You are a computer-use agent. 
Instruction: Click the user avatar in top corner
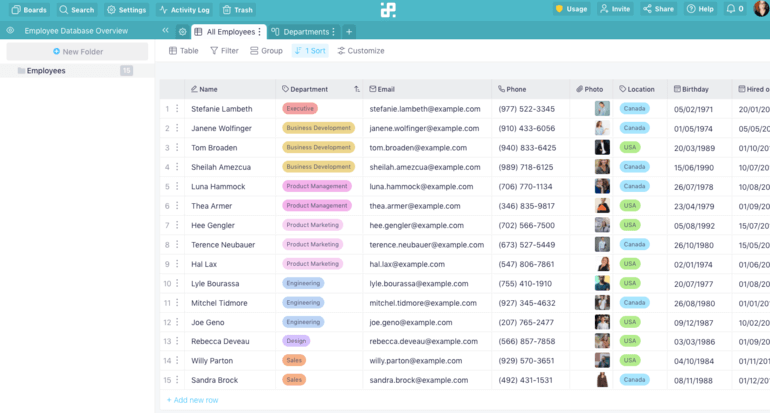[x=761, y=9]
